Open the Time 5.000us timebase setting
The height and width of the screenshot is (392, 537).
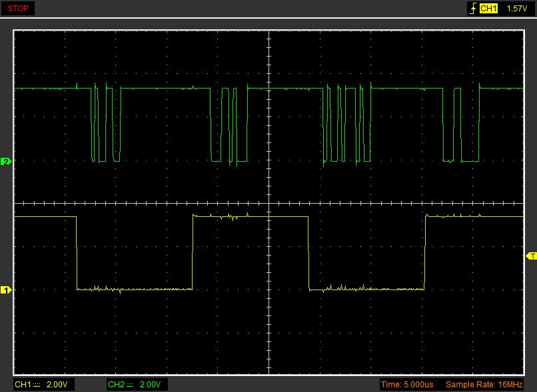coord(408,385)
